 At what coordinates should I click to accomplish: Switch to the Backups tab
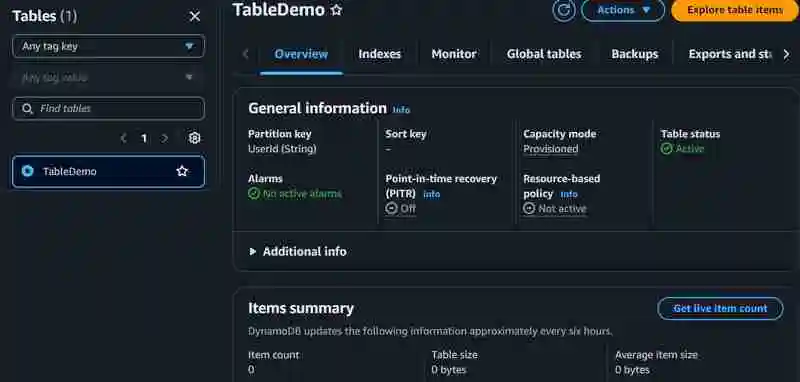(x=635, y=54)
